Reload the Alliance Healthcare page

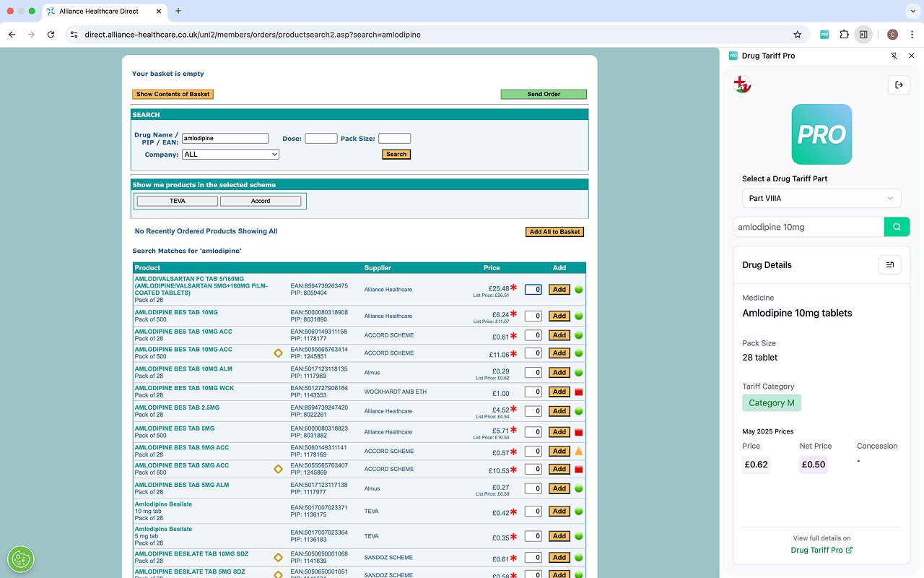pos(51,34)
